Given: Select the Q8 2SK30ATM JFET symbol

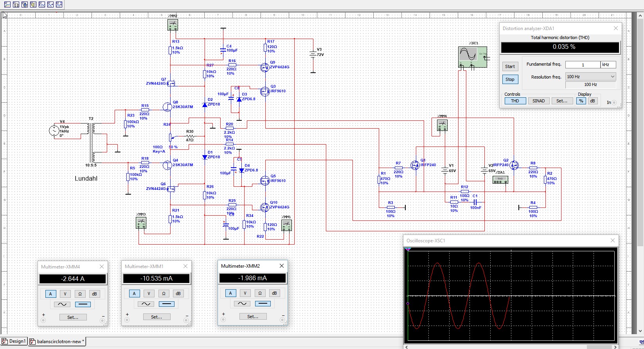Looking at the screenshot, I should click(x=167, y=107).
